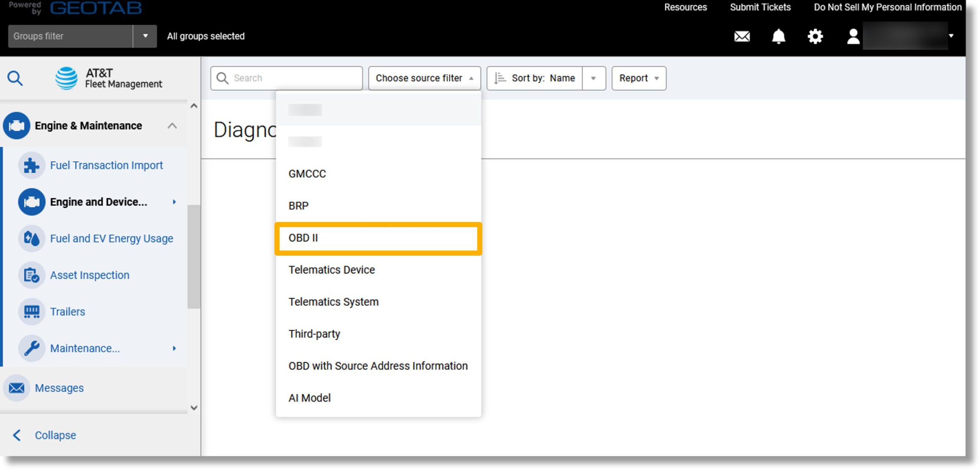This screenshot has height=470, width=980.
Task: Open the Sort by options arrow
Action: (x=594, y=78)
